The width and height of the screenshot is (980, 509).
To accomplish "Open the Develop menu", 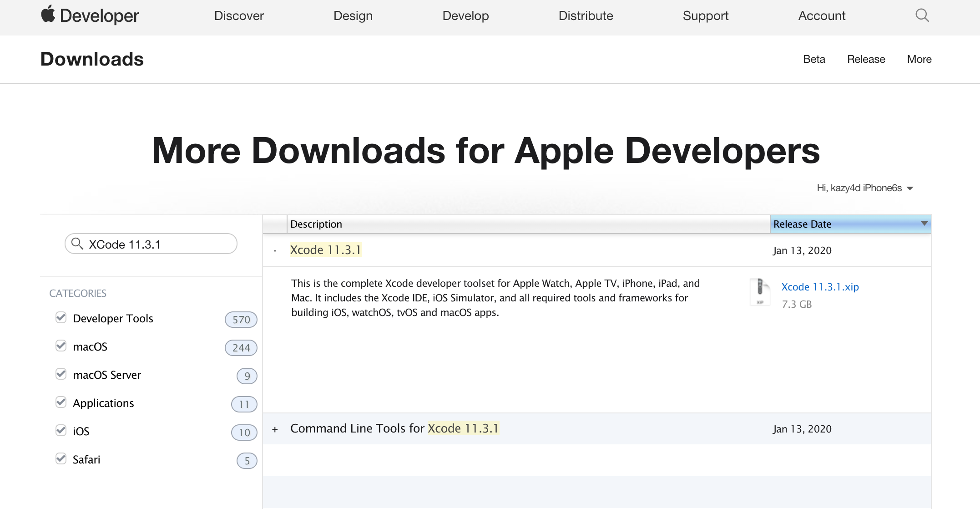I will click(465, 15).
